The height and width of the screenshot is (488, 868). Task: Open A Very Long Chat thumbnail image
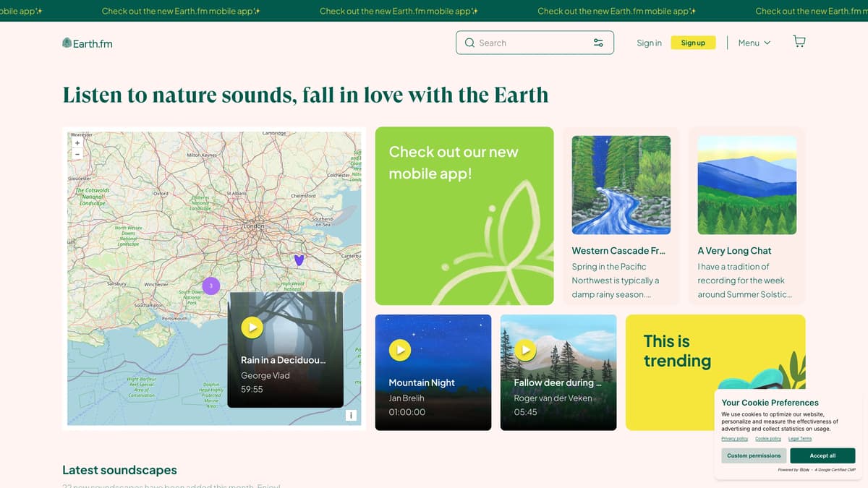tap(747, 185)
